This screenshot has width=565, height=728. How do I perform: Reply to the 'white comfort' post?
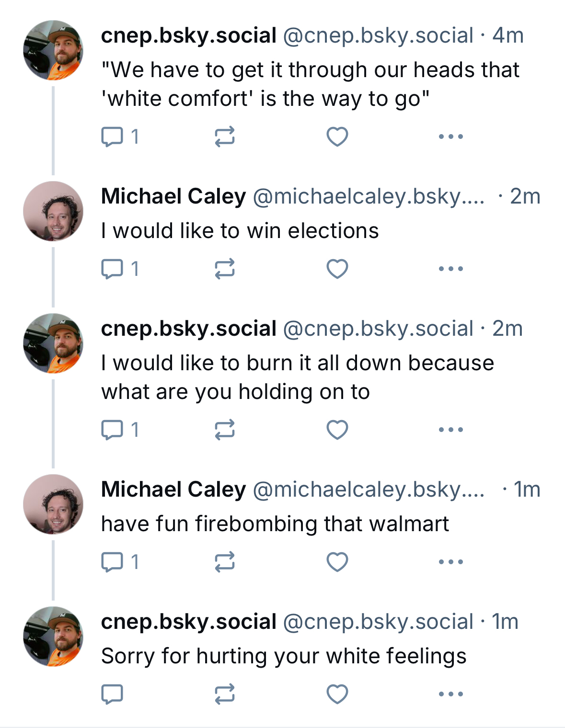pyautogui.click(x=113, y=137)
